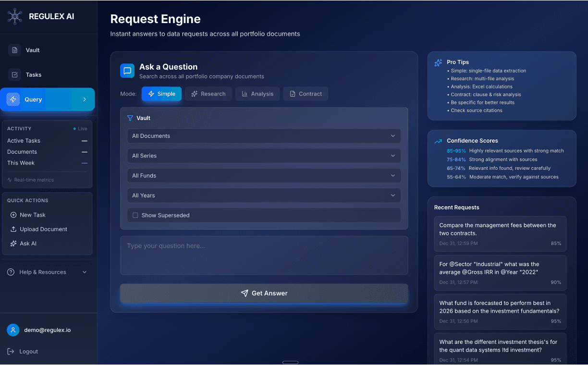Expand the All Funds dropdown
Screen dimensions: 588x365
pyautogui.click(x=264, y=175)
